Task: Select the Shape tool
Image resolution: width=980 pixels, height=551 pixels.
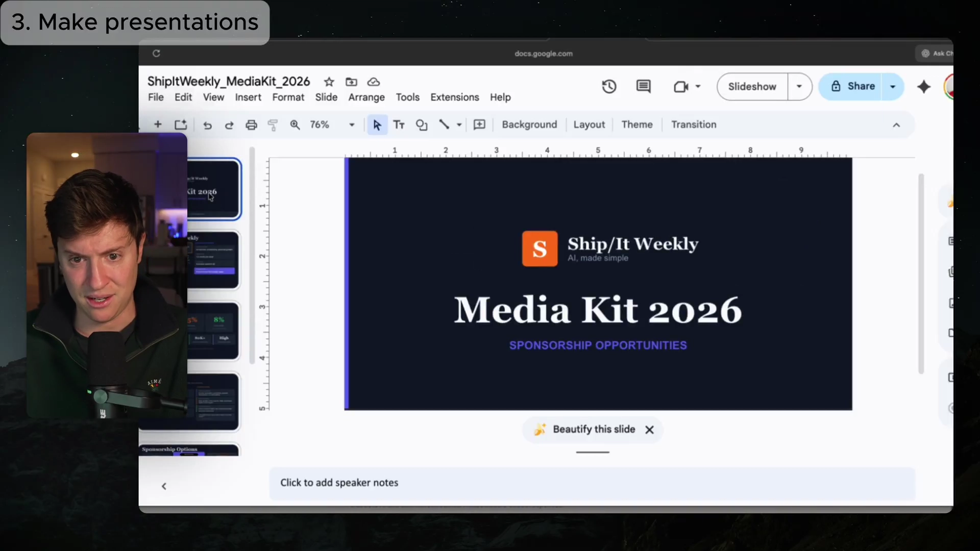Action: [422, 125]
